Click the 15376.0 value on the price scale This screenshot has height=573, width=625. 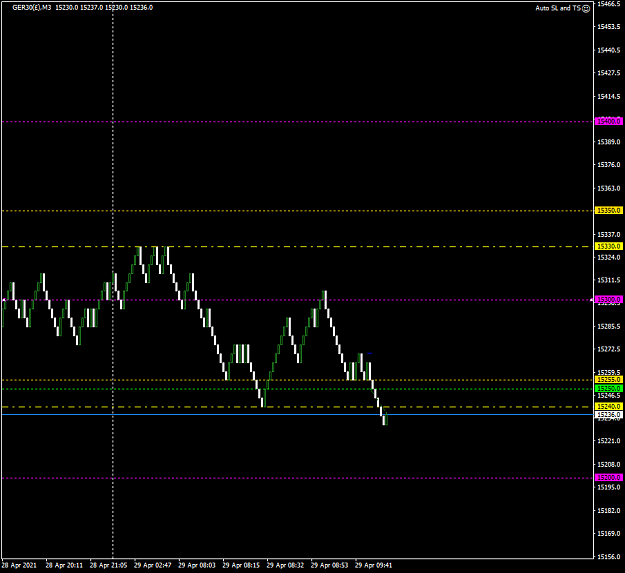click(x=608, y=165)
